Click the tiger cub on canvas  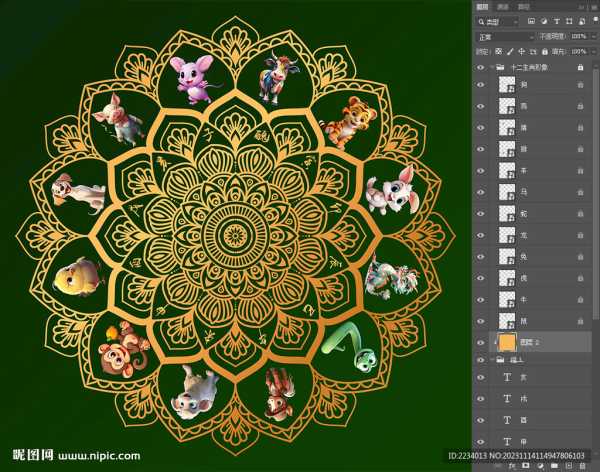[350, 122]
